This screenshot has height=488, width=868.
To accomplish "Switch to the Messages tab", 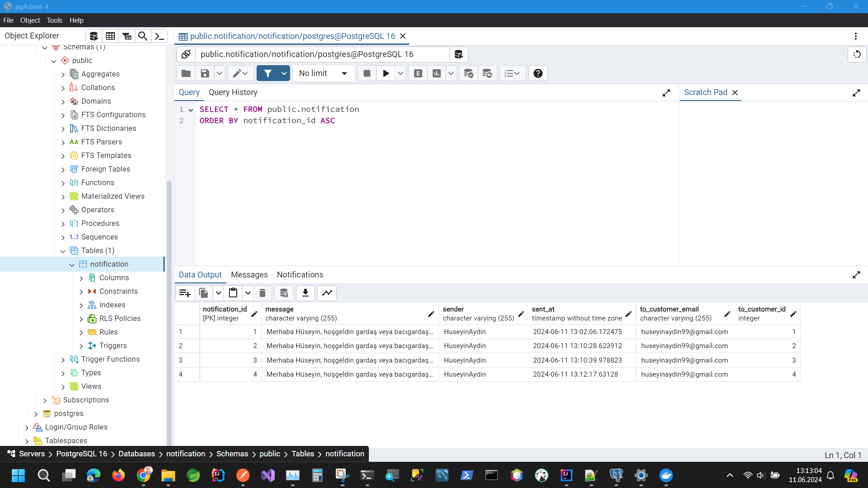I will pyautogui.click(x=249, y=275).
